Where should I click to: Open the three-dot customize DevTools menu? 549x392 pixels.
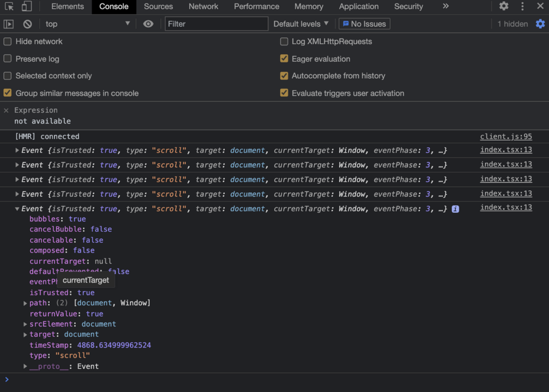pyautogui.click(x=522, y=6)
